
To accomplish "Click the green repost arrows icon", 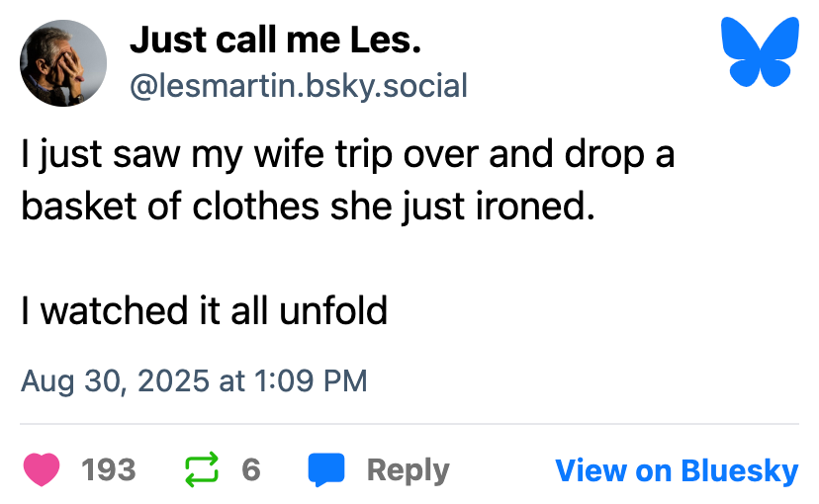I will tap(202, 469).
